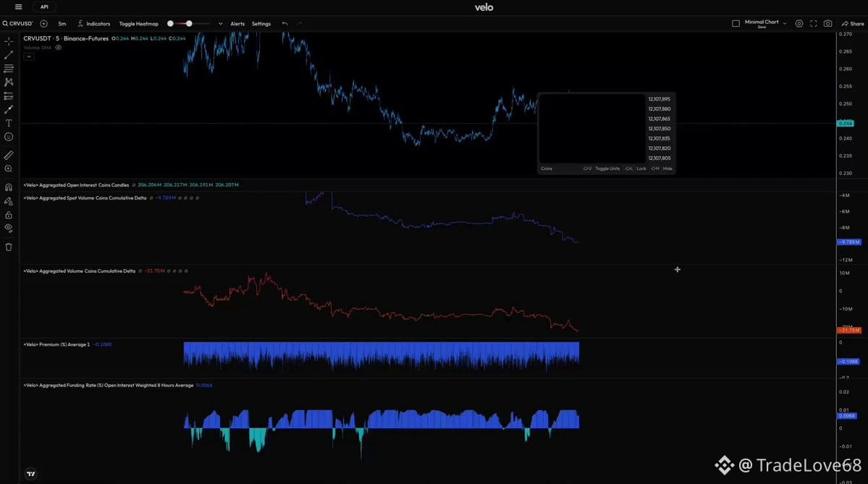Open the Alerts menu

click(237, 24)
